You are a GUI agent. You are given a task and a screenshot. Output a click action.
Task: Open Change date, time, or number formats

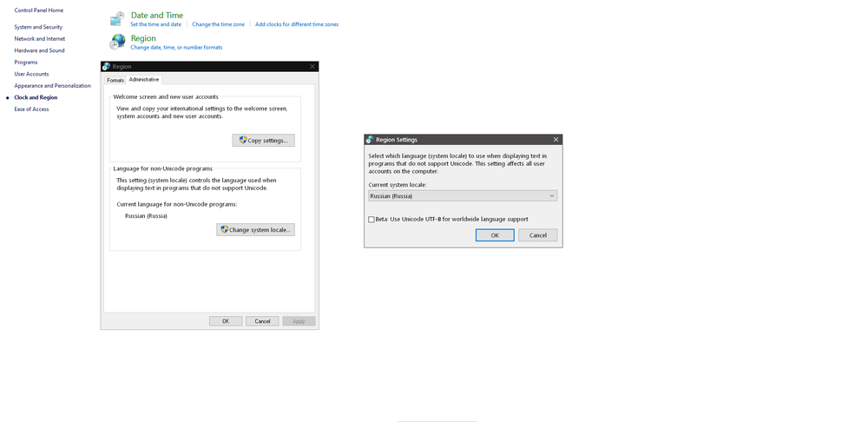(176, 48)
